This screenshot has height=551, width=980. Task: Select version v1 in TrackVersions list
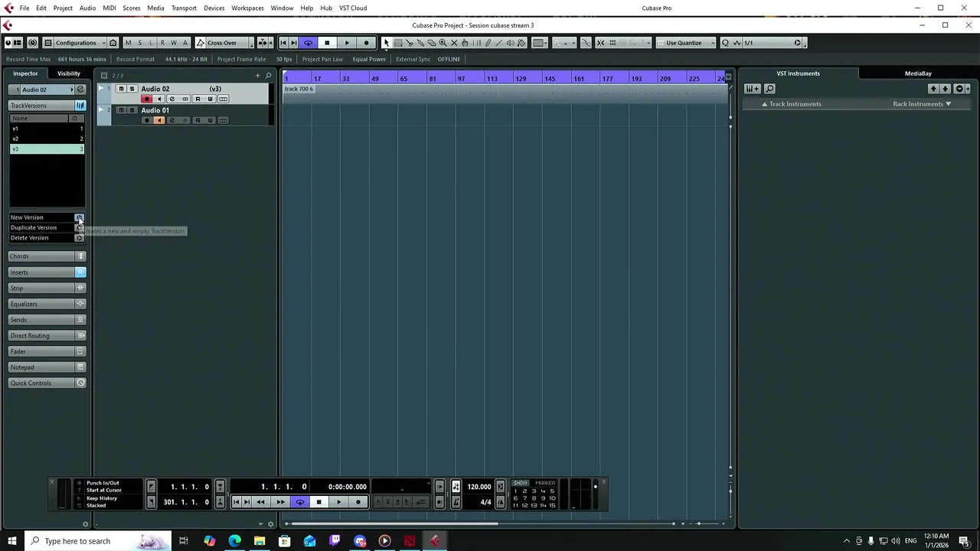47,129
